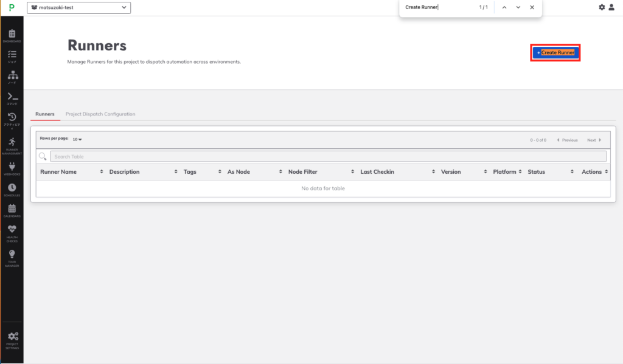623x364 pixels.
Task: Expand the matsuzaki-test project dropdown
Action: point(78,7)
